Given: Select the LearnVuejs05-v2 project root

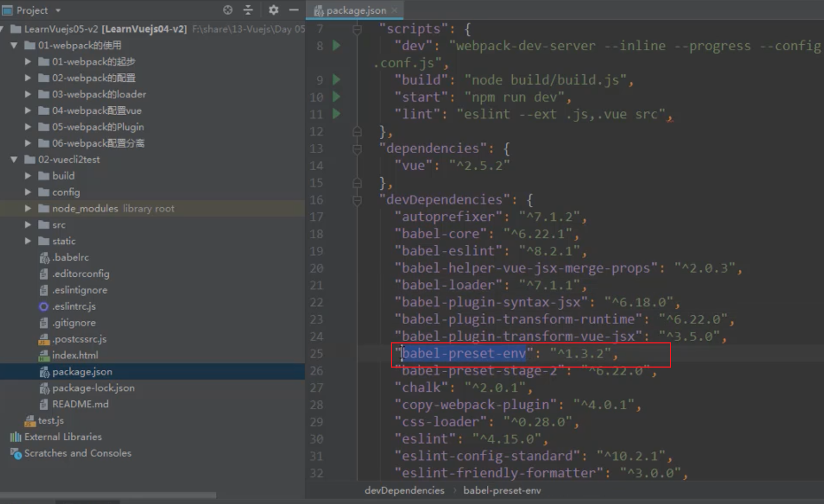Looking at the screenshot, I should tap(105, 29).
